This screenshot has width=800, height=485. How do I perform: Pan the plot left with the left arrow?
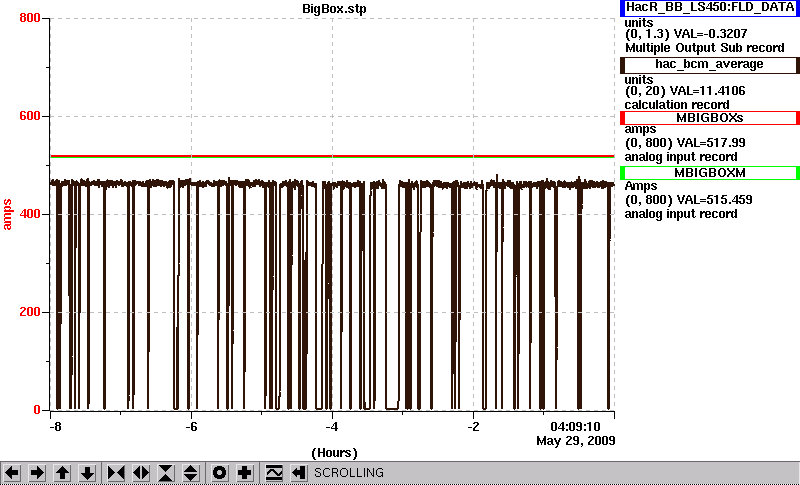(12, 473)
